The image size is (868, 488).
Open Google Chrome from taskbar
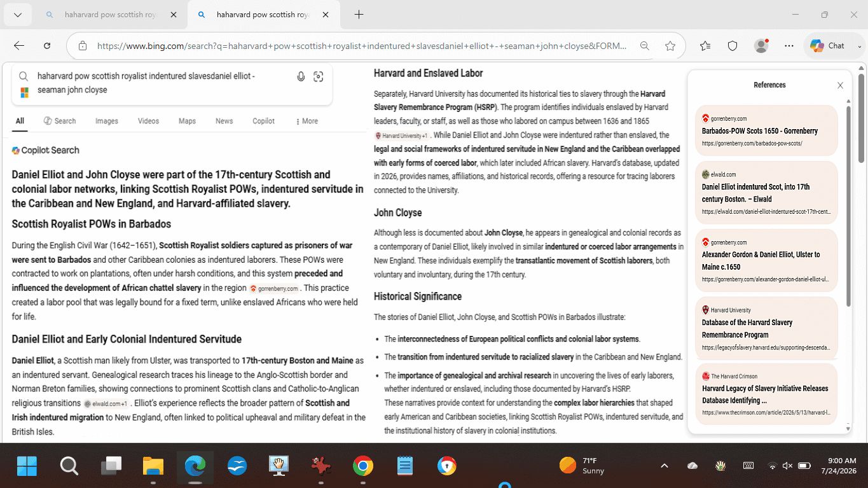[362, 466]
